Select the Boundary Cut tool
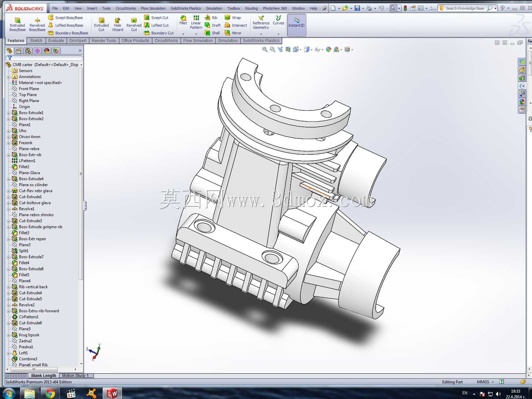 [159, 33]
